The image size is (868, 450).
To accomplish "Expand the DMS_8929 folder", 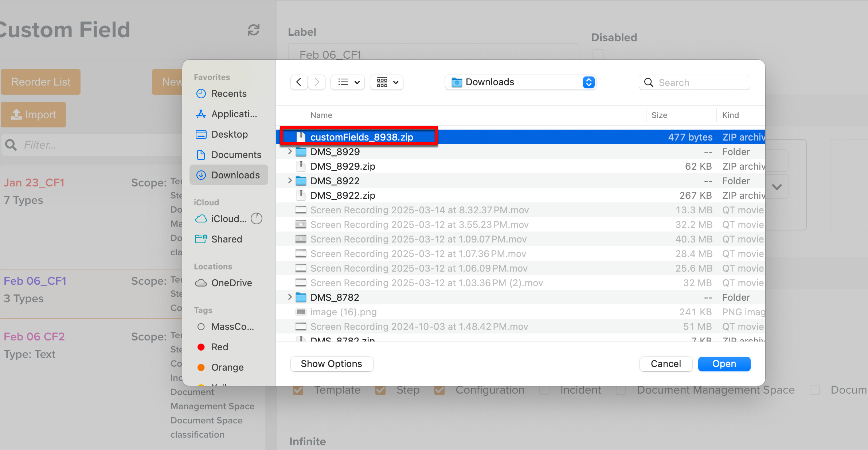I will [x=289, y=151].
